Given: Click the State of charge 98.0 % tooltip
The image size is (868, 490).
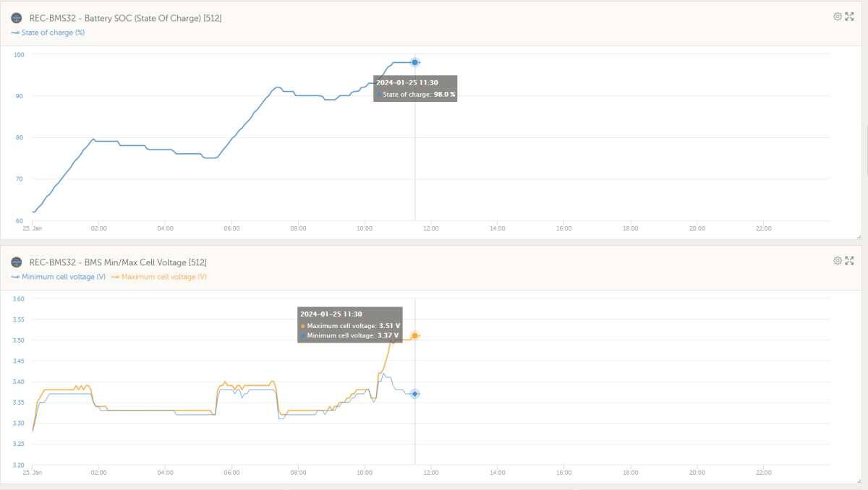Looking at the screenshot, I should [x=415, y=88].
